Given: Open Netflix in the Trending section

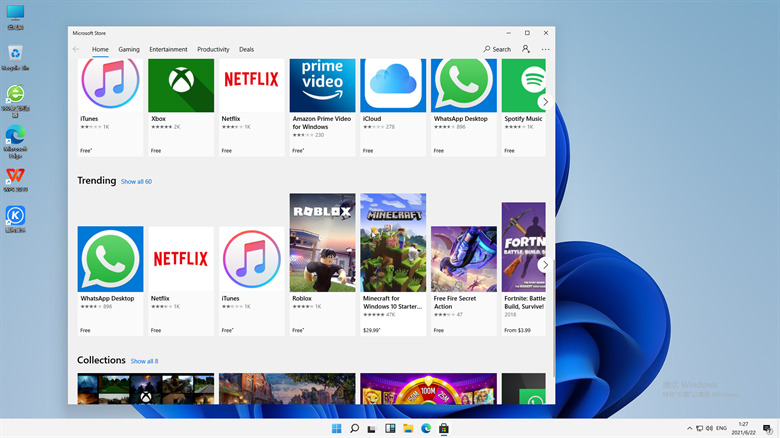Looking at the screenshot, I should (181, 281).
